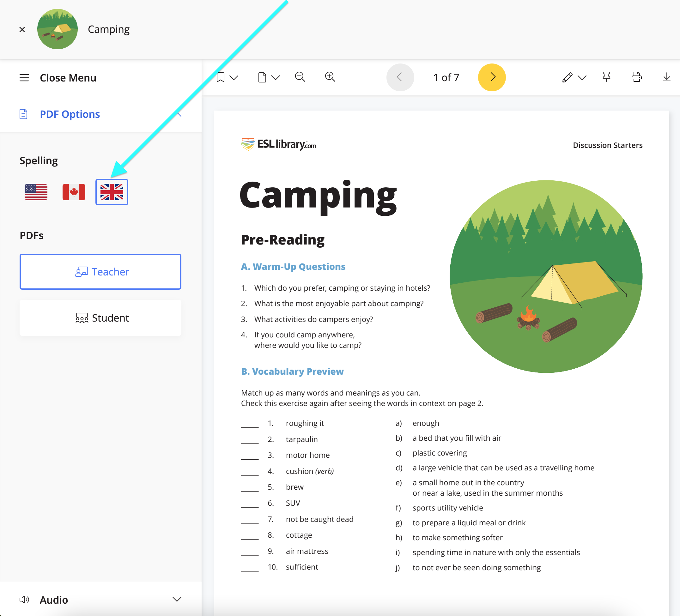Viewport: 680px width, 616px height.
Task: Close the Camping lesson with X
Action: coord(22,30)
